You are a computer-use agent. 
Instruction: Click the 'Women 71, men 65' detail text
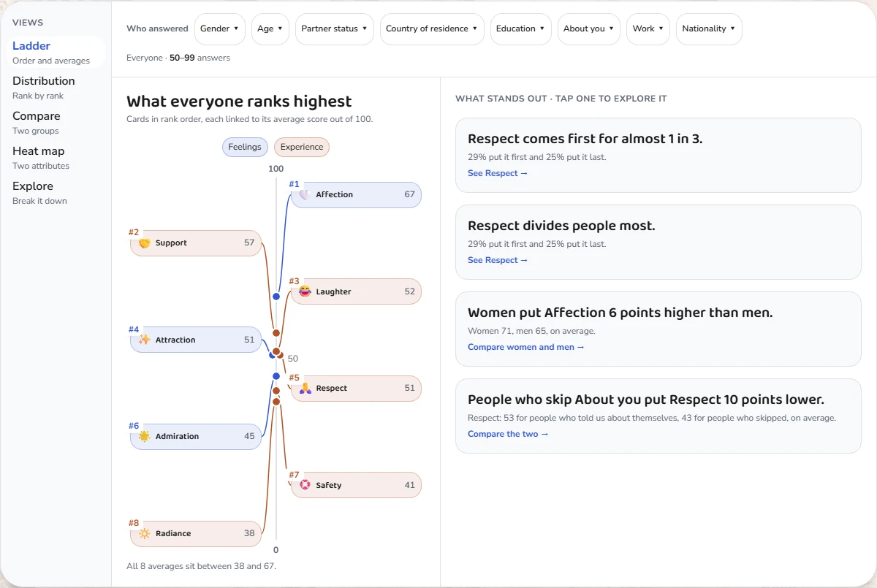pyautogui.click(x=531, y=331)
